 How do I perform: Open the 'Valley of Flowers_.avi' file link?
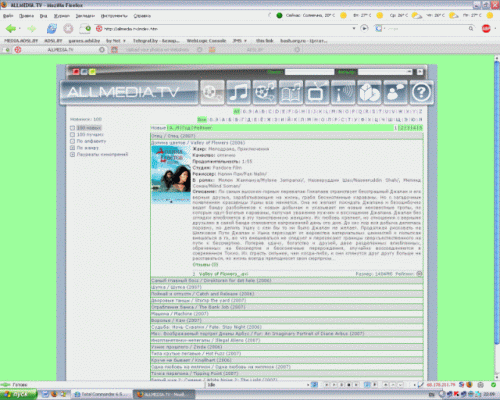(223, 274)
